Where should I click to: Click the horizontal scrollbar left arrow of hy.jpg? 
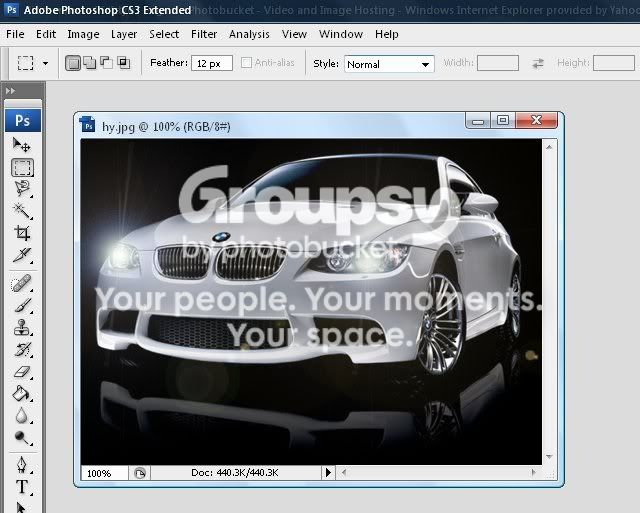pyautogui.click(x=344, y=473)
